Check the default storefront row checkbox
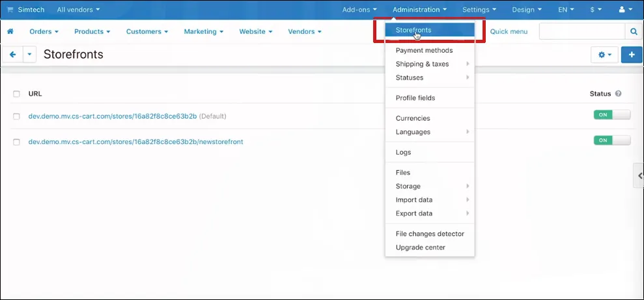 point(16,117)
